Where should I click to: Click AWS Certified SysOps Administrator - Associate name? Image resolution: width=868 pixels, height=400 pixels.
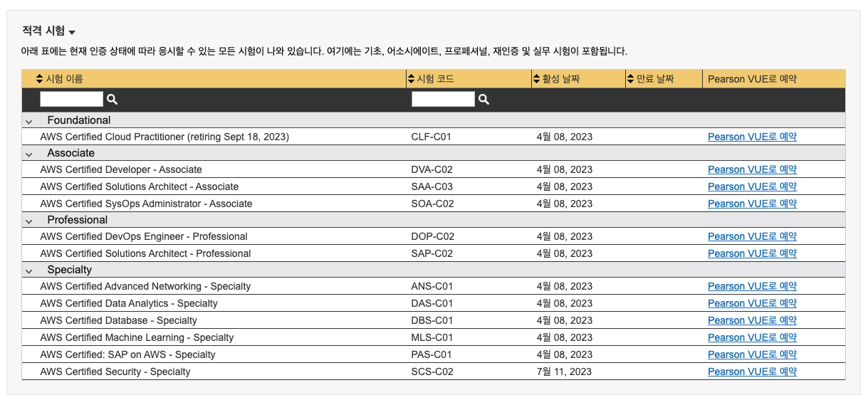tap(146, 204)
